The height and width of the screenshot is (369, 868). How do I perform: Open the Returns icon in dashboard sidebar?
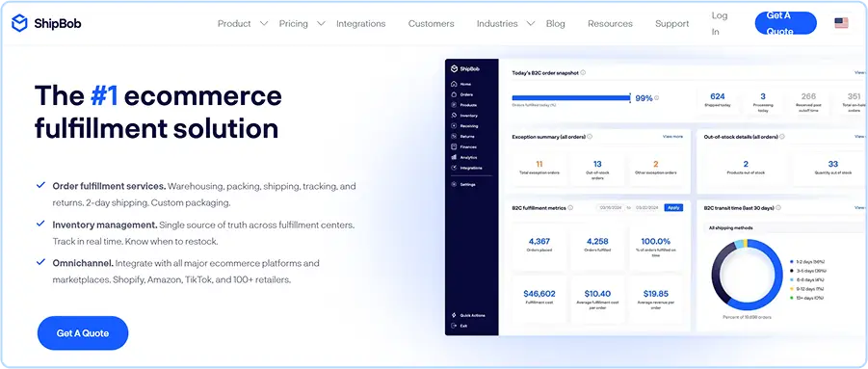tap(454, 136)
